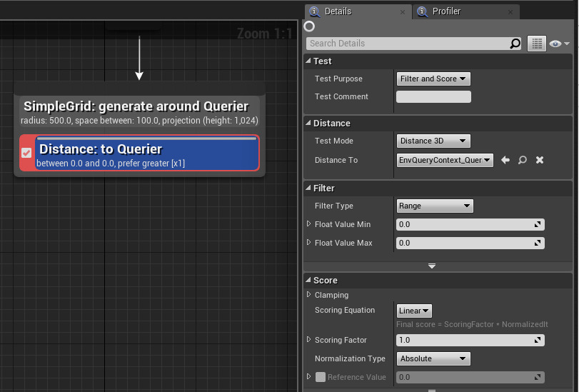Image resolution: width=579 pixels, height=392 pixels.
Task: Collapse the Test section
Action: click(x=308, y=61)
